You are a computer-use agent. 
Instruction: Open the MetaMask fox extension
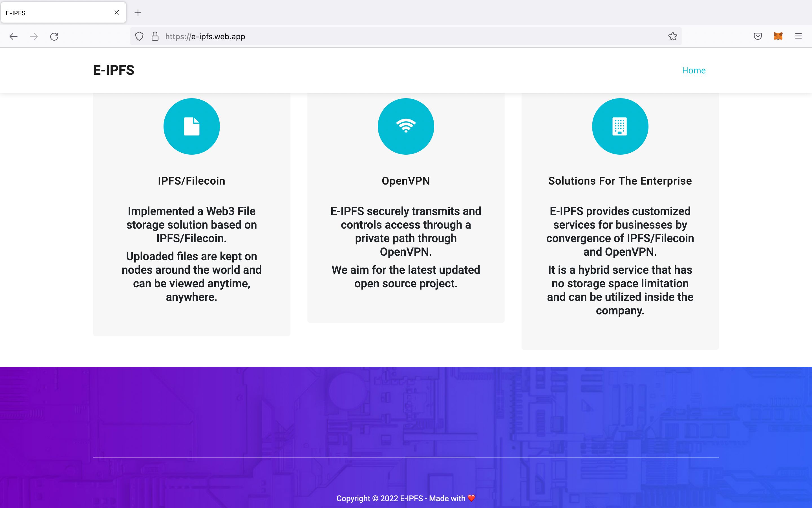[x=778, y=36]
